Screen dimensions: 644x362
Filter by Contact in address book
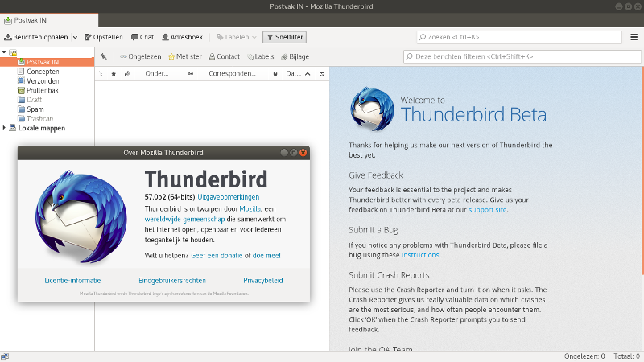[225, 56]
